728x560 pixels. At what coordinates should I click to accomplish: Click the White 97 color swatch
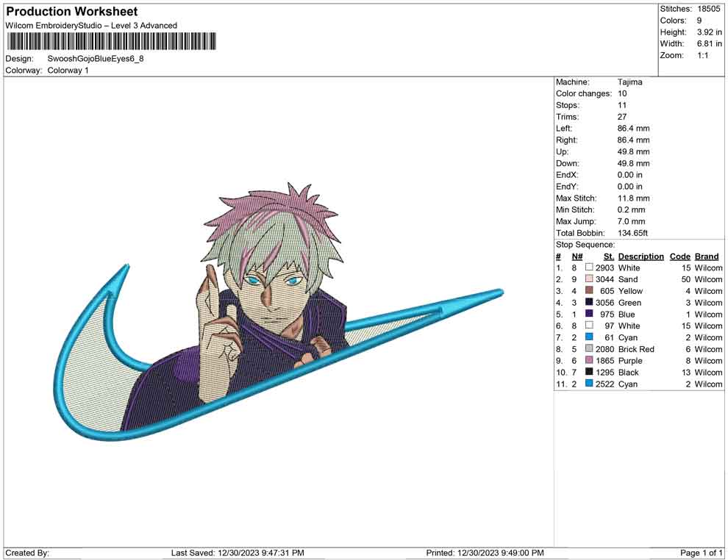tap(589, 326)
